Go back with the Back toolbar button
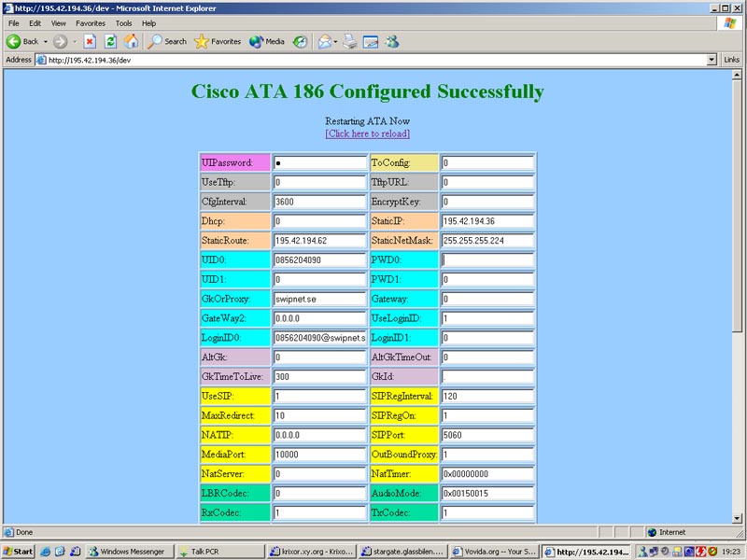Viewport: 747px width, 560px height. tap(21, 42)
